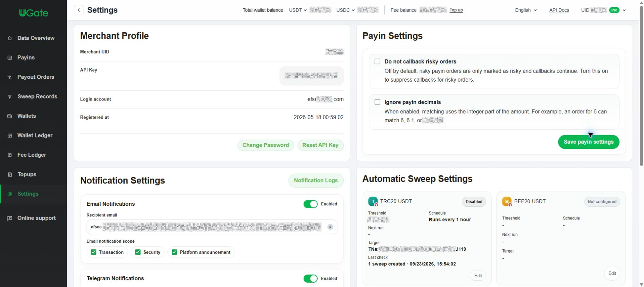
Task: Click the Fee Ledger icon
Action: click(10, 155)
